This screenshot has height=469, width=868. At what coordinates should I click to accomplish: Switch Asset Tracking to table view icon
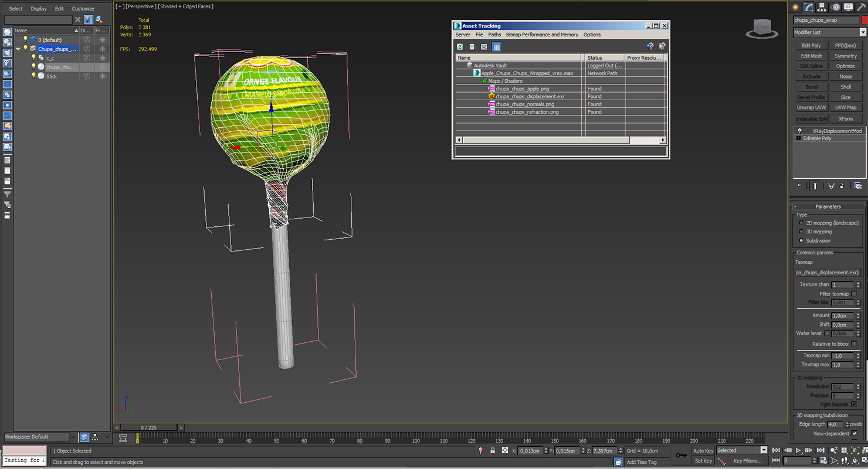point(497,46)
